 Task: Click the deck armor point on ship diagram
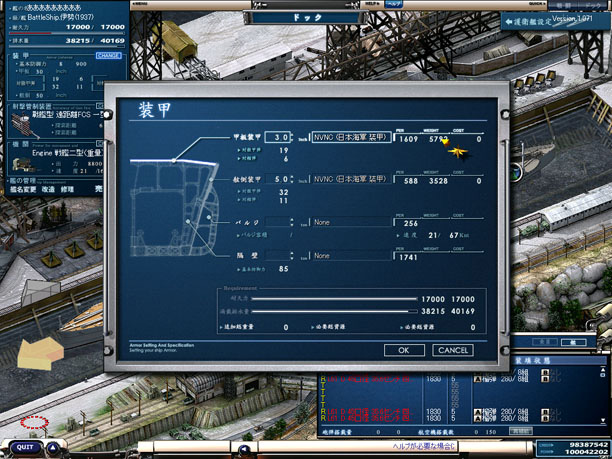click(x=174, y=160)
